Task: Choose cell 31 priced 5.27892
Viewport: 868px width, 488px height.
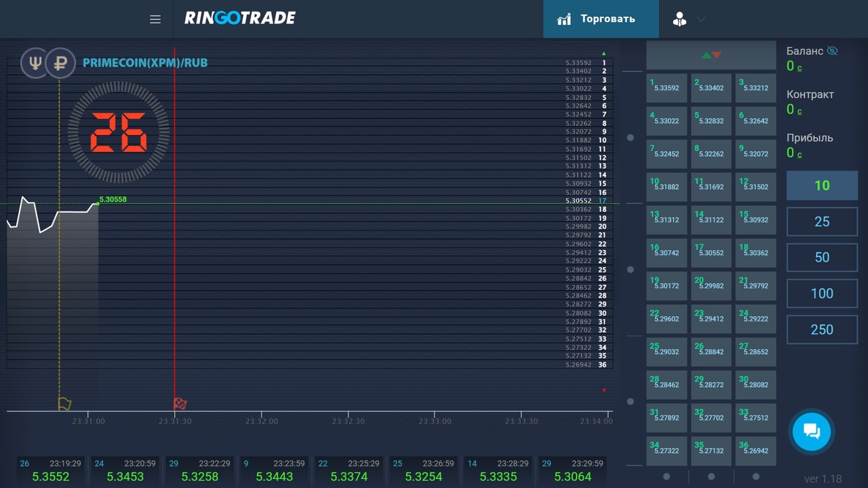Action: (667, 418)
